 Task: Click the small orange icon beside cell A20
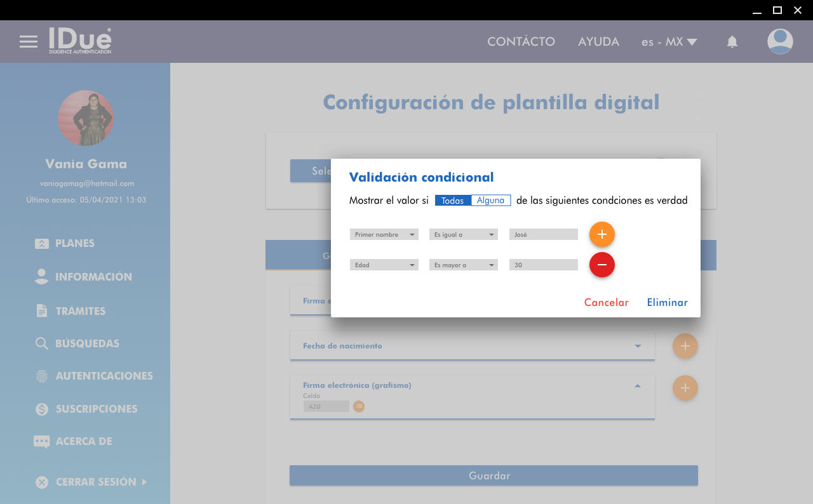click(x=359, y=406)
